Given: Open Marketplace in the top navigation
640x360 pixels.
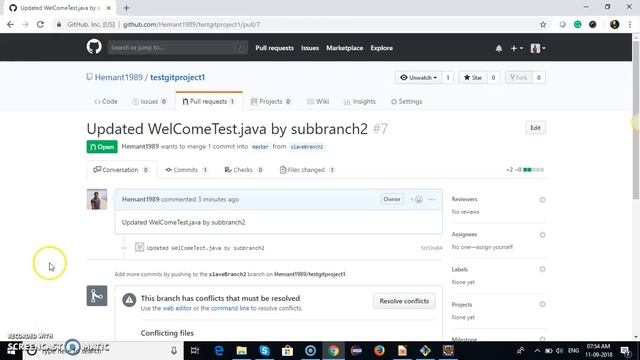Looking at the screenshot, I should [344, 48].
